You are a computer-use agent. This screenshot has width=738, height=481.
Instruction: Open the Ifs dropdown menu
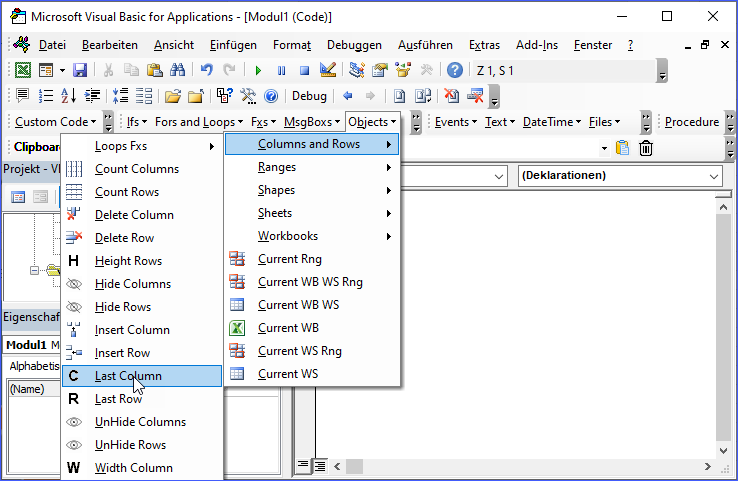tap(136, 122)
